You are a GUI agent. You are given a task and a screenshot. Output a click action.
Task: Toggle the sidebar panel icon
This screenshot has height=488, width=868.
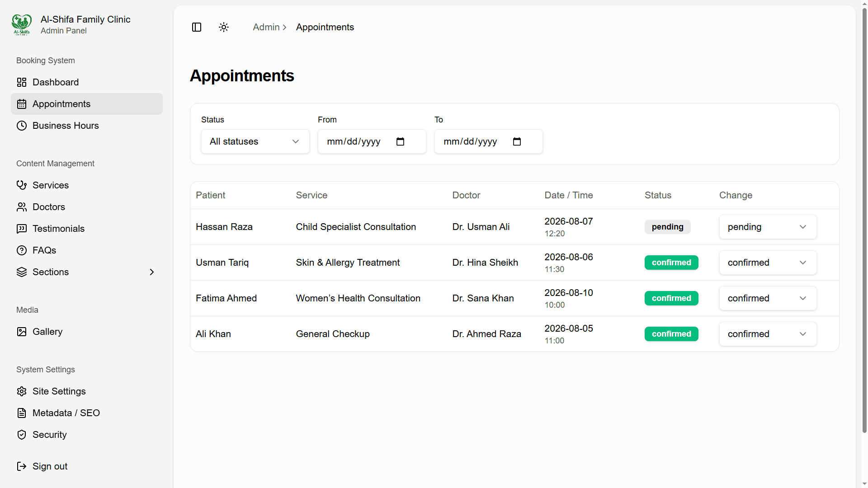tap(197, 27)
